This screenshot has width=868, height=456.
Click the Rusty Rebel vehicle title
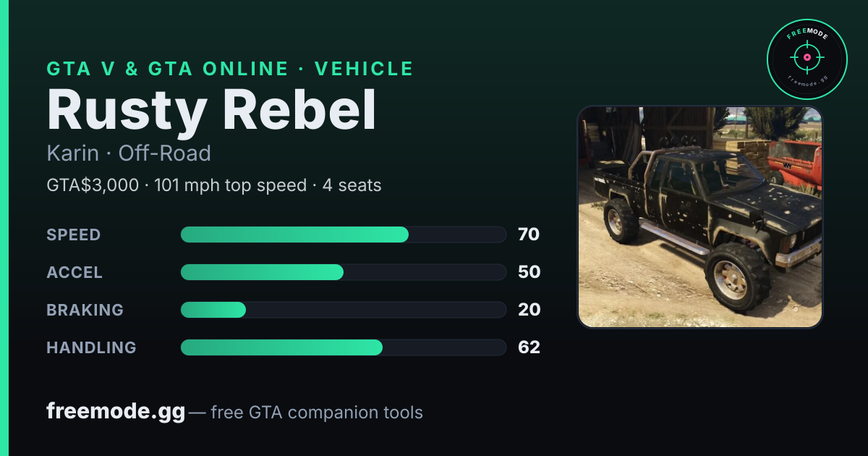click(x=211, y=111)
